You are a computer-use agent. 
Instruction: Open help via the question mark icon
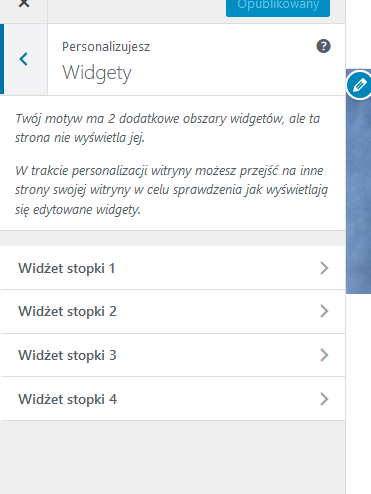coord(323,46)
